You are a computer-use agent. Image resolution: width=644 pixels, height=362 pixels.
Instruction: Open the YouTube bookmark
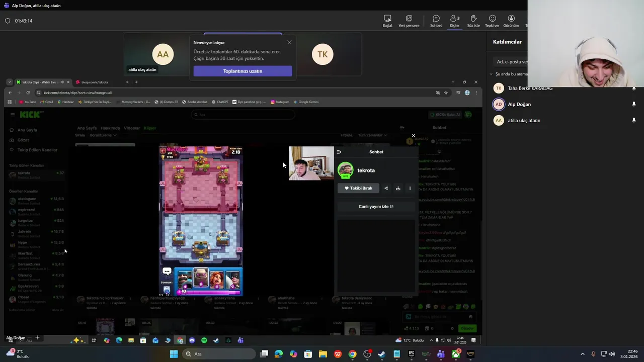tap(28, 102)
